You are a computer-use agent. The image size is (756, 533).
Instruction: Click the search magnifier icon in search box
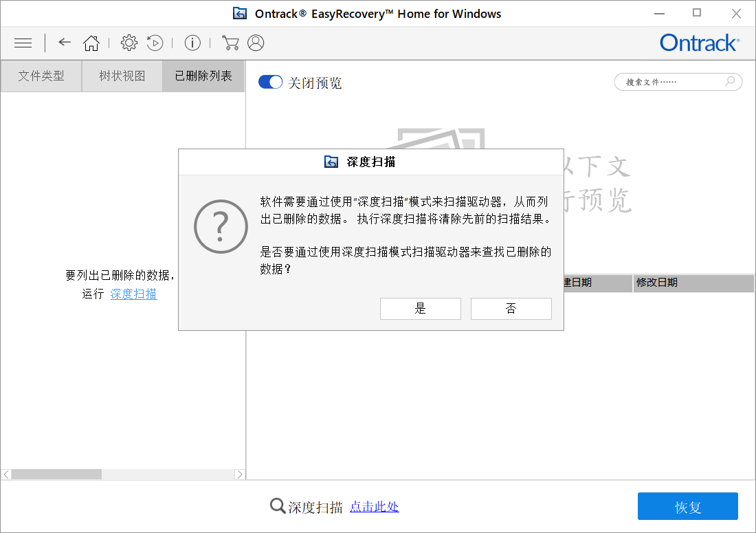click(x=731, y=82)
